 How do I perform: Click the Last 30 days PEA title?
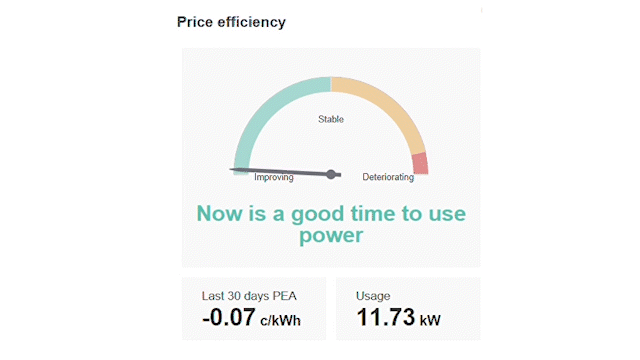(249, 296)
